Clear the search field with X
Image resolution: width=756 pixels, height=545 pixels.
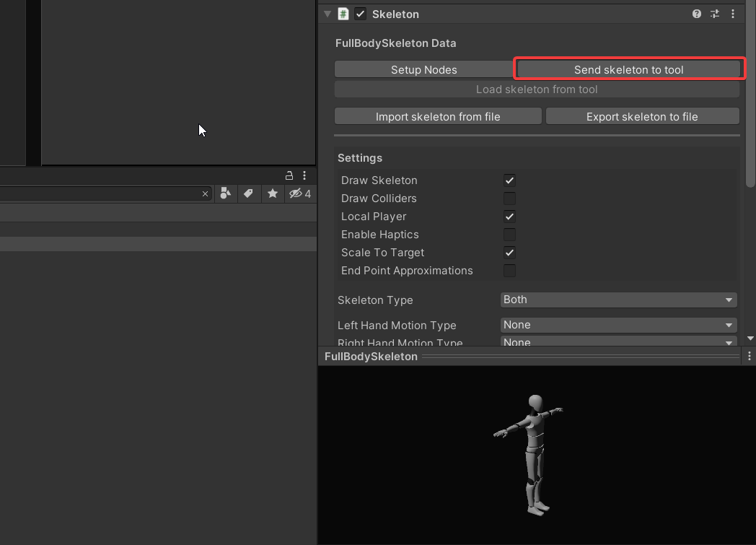click(x=205, y=193)
